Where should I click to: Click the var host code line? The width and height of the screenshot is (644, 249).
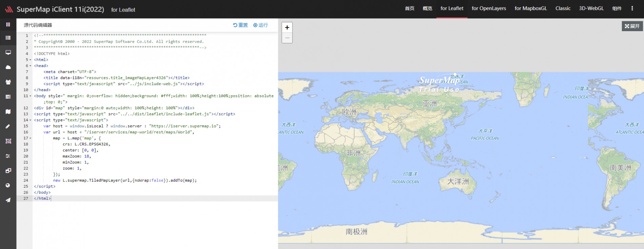point(132,126)
